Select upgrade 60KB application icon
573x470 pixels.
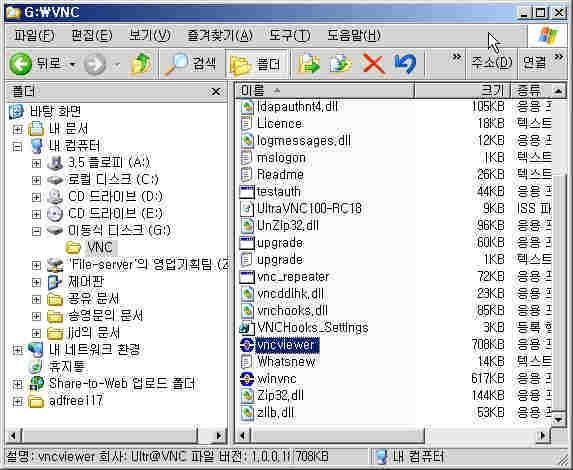pos(247,243)
